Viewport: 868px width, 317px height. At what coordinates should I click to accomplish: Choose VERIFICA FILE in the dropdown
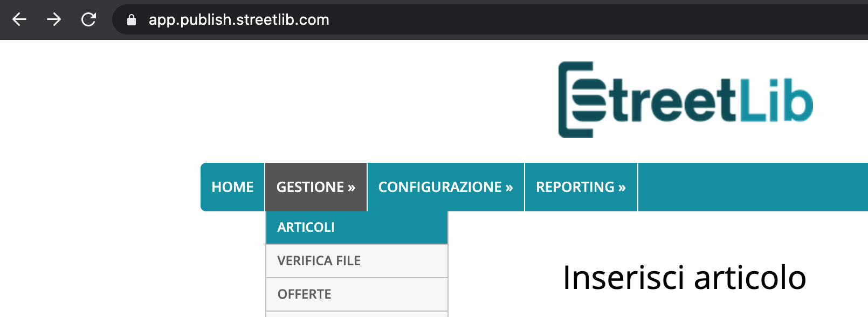click(x=357, y=261)
